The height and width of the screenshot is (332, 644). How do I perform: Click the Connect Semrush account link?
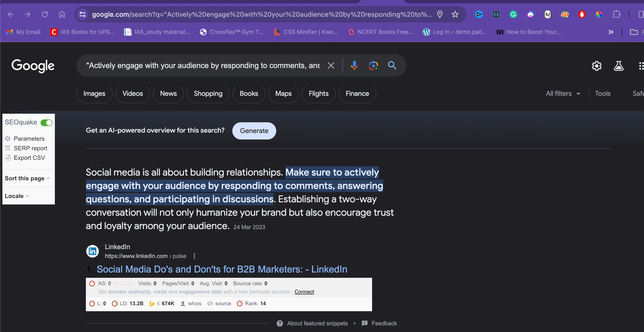(x=304, y=292)
